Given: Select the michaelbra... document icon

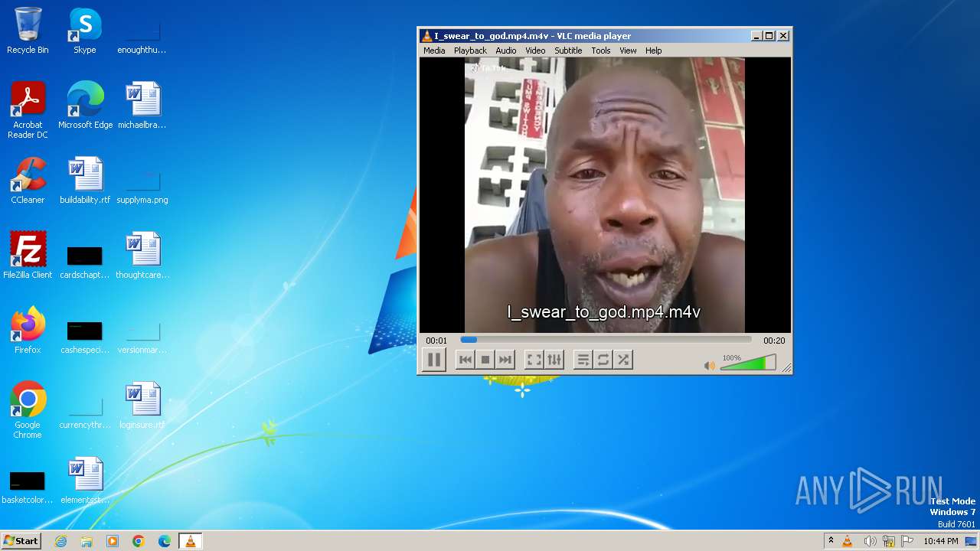Looking at the screenshot, I should (142, 106).
